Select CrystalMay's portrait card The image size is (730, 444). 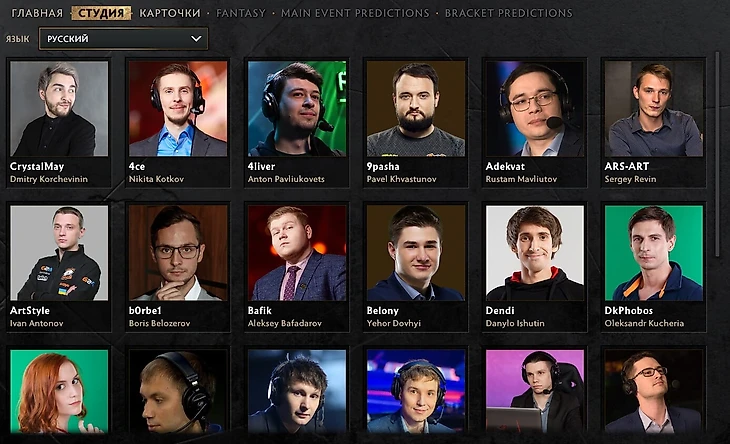point(59,123)
